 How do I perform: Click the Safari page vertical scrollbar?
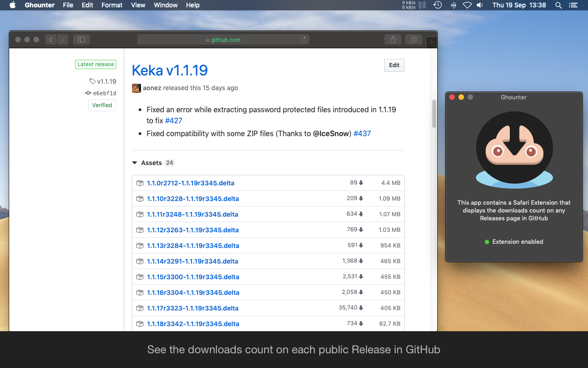coord(434,114)
